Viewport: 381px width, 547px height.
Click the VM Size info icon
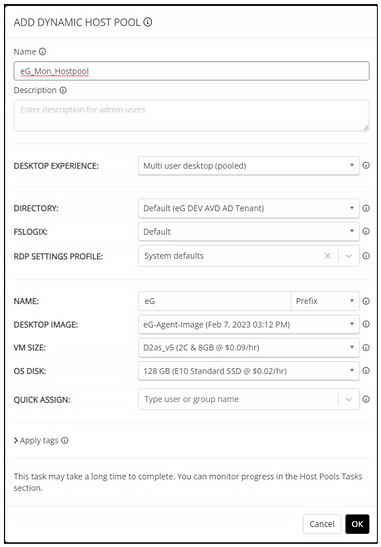click(x=366, y=347)
